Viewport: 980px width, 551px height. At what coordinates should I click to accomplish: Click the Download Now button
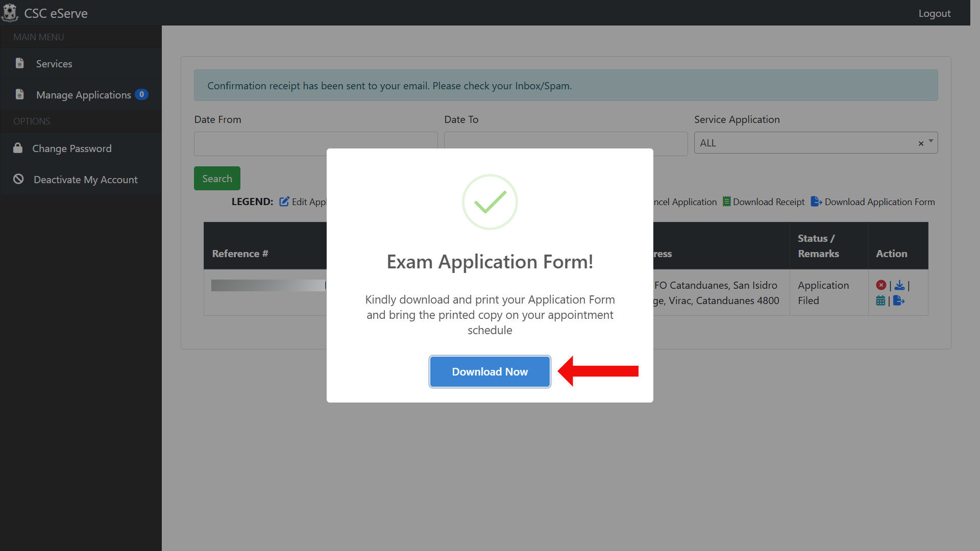[x=489, y=371]
